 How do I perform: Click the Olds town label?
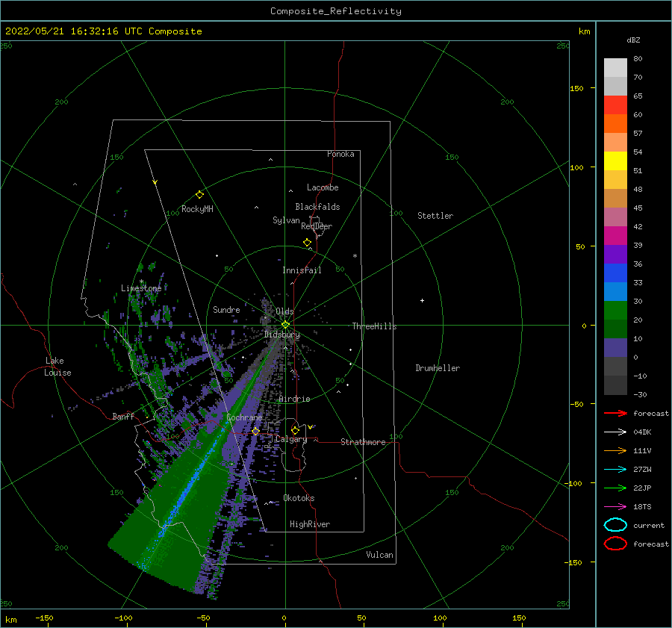(x=284, y=311)
